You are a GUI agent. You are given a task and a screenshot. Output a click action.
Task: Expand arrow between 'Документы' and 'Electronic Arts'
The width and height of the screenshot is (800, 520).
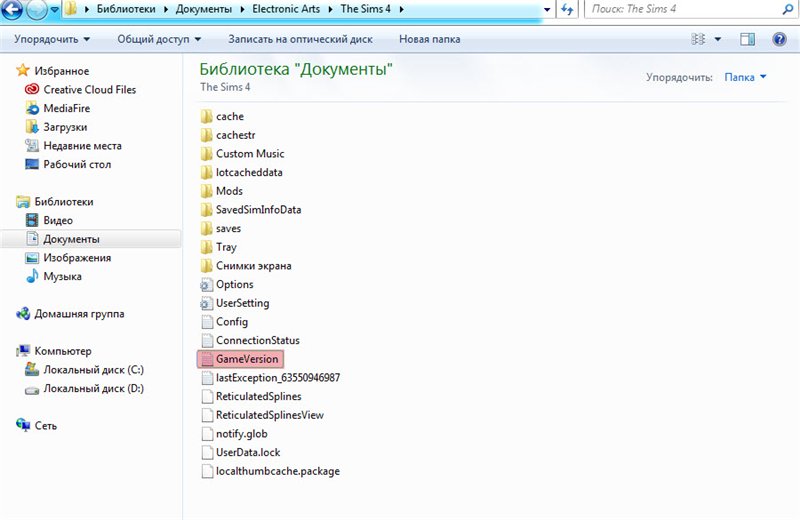pyautogui.click(x=242, y=9)
